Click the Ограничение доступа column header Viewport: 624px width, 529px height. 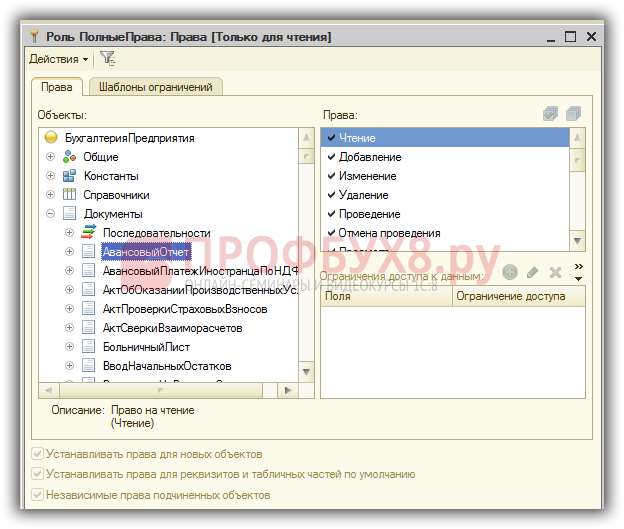click(x=517, y=296)
